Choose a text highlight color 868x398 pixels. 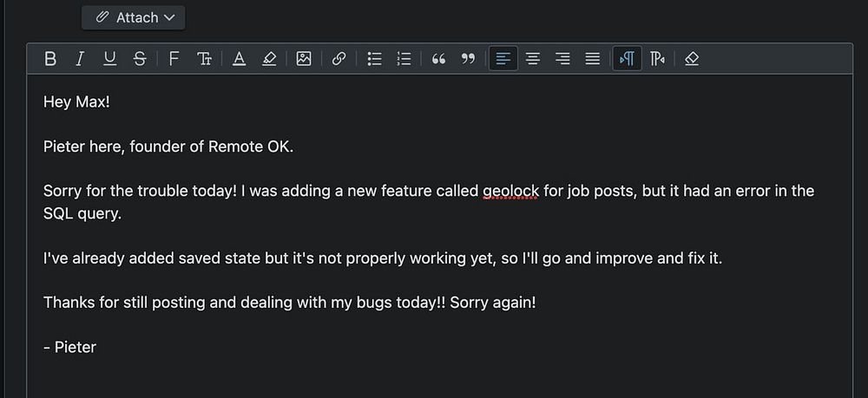pos(269,59)
